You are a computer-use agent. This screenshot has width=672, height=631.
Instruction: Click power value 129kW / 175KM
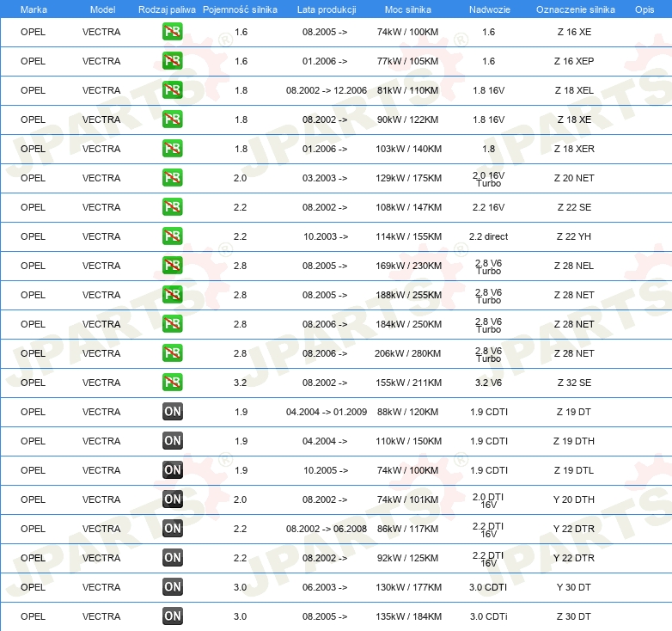click(408, 178)
